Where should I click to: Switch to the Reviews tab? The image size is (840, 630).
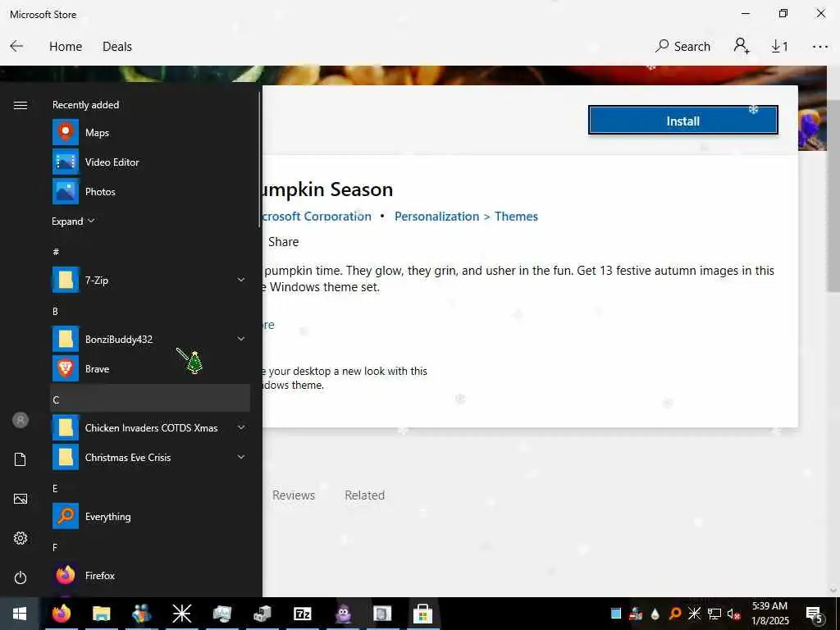[294, 495]
